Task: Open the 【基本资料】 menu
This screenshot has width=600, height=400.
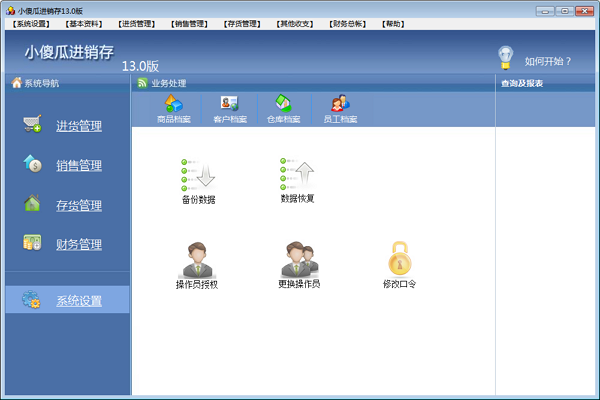Action: click(84, 24)
